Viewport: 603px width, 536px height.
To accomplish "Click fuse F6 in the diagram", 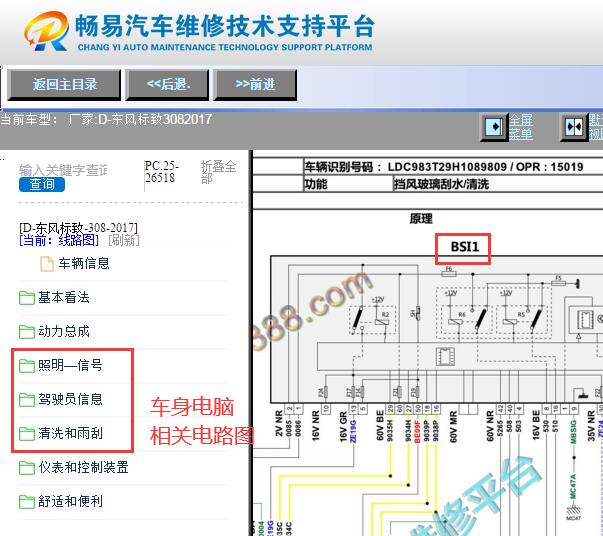I will 449,272.
